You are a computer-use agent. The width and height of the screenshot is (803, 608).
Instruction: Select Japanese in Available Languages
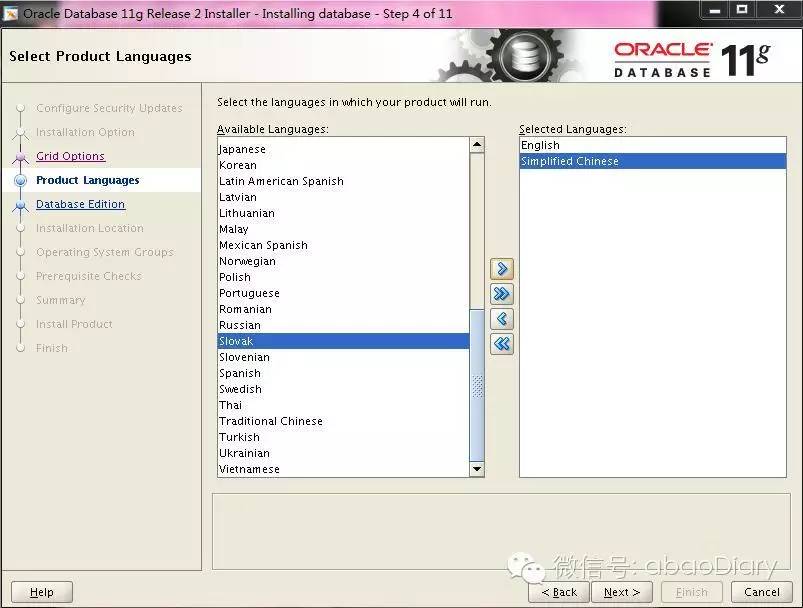(x=343, y=150)
